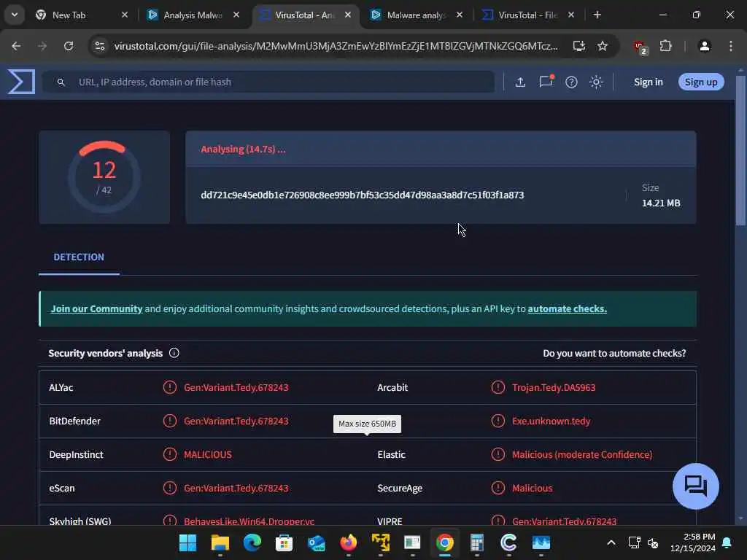The image size is (747, 560).
Task: Click Do you want to automate checks?
Action: point(614,353)
